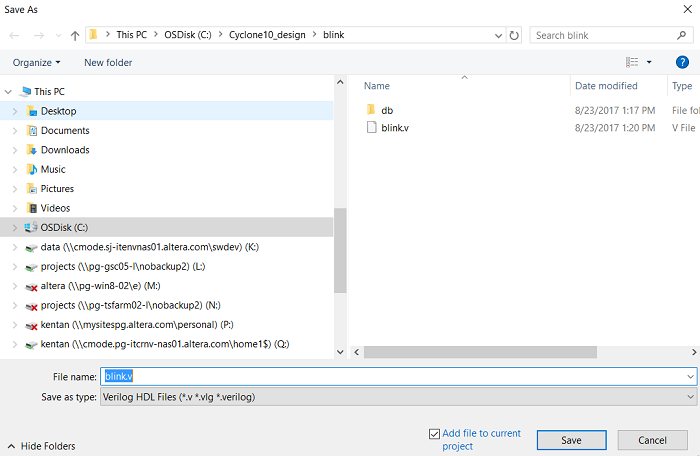Select the blink.v file icon

click(x=371, y=127)
